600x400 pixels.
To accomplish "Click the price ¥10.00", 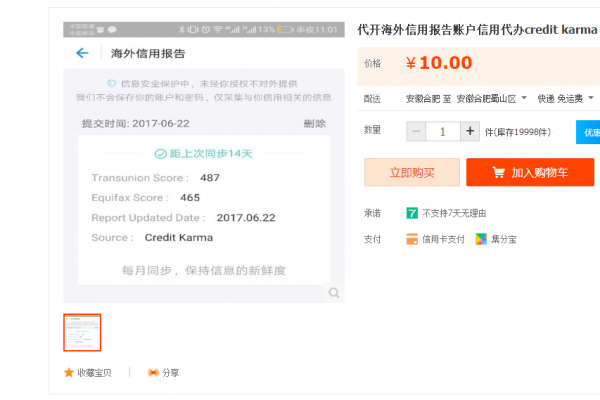I will click(439, 63).
